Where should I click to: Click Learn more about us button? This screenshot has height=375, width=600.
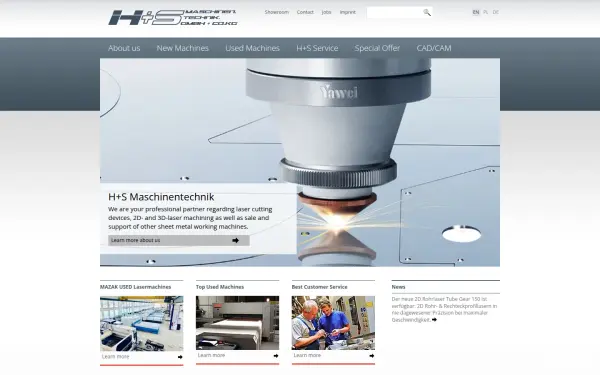(x=179, y=240)
